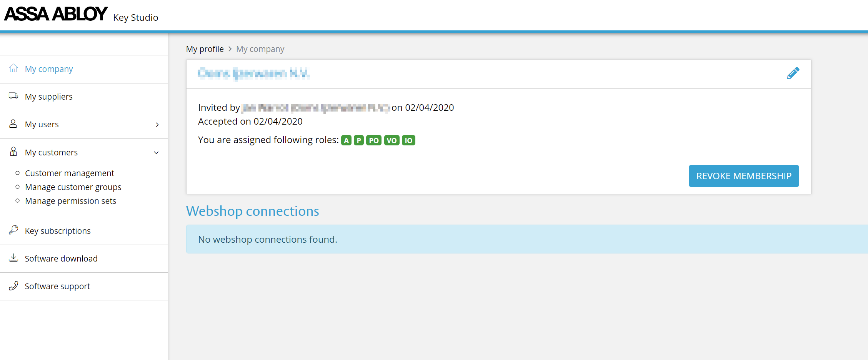This screenshot has height=360, width=868.
Task: Click the home icon next to My company
Action: point(13,68)
